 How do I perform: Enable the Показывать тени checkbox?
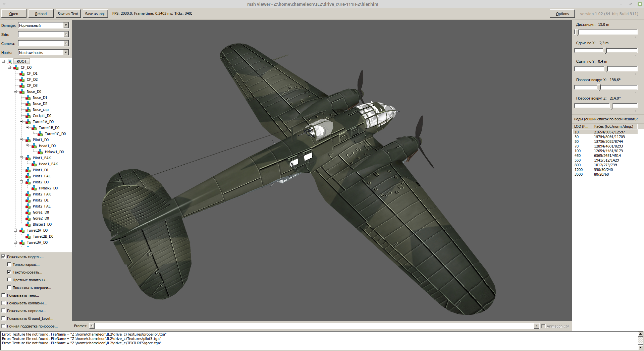pyautogui.click(x=4, y=295)
